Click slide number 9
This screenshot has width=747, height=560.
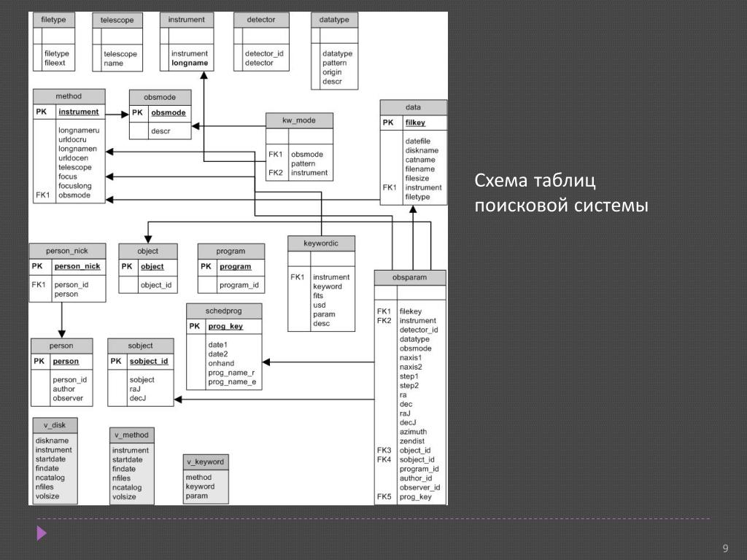726,548
